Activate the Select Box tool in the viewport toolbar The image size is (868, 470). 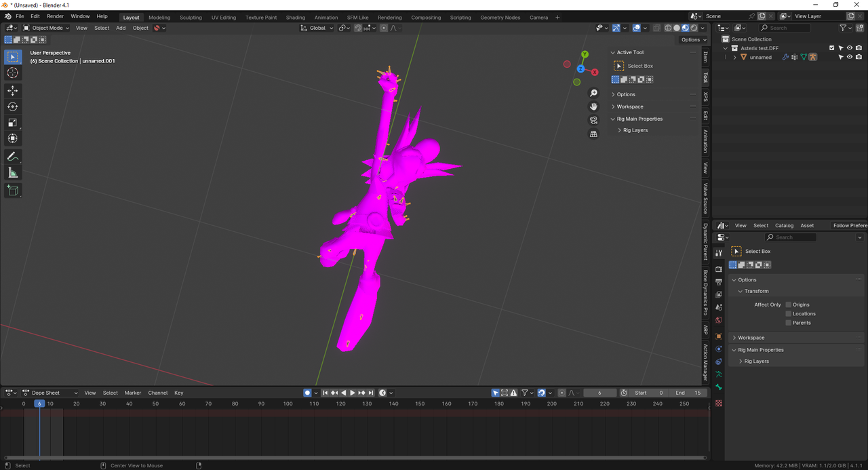click(13, 57)
